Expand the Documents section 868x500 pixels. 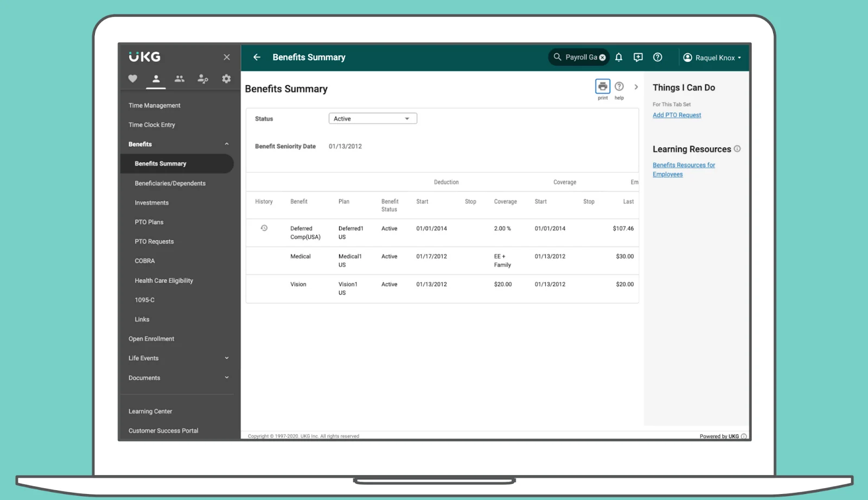(227, 377)
